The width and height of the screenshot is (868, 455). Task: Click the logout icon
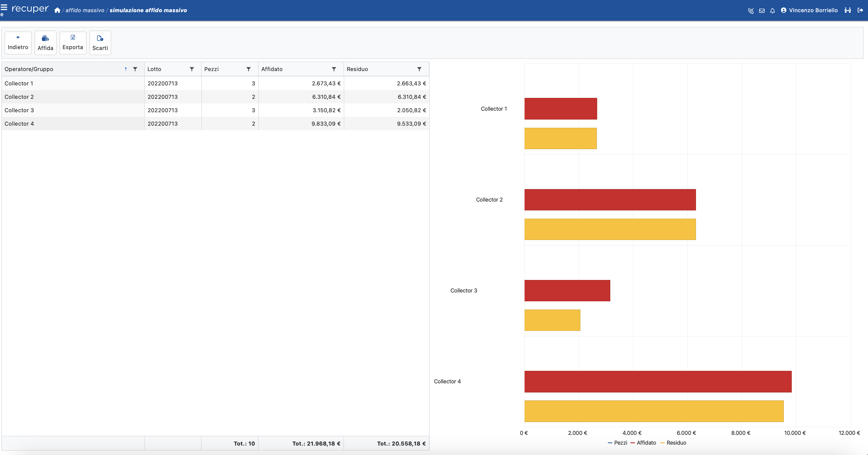click(860, 10)
